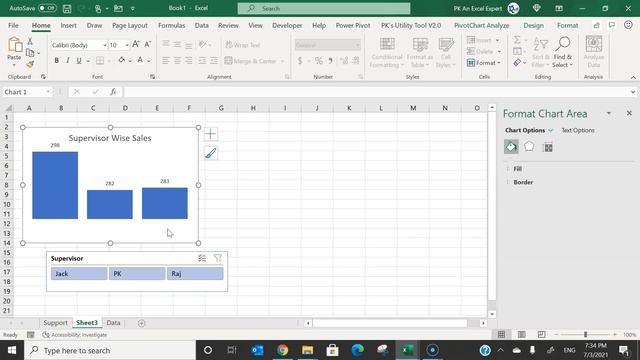Expand the formula bar
The height and width of the screenshot is (360, 640).
633,92
